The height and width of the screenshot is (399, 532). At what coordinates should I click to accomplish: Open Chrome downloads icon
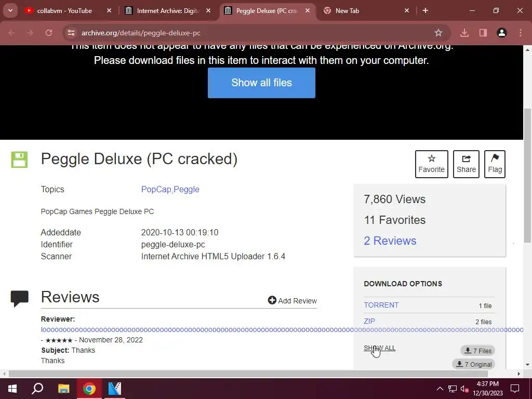(x=464, y=33)
